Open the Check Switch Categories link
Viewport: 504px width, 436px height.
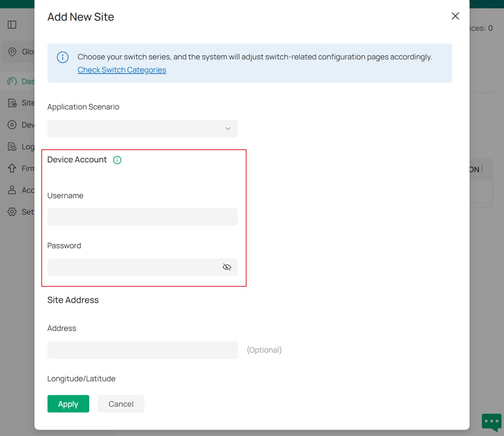tap(122, 70)
